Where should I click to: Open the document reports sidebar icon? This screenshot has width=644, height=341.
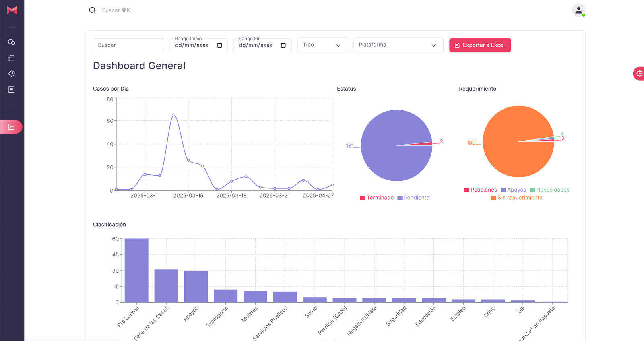[x=12, y=89]
